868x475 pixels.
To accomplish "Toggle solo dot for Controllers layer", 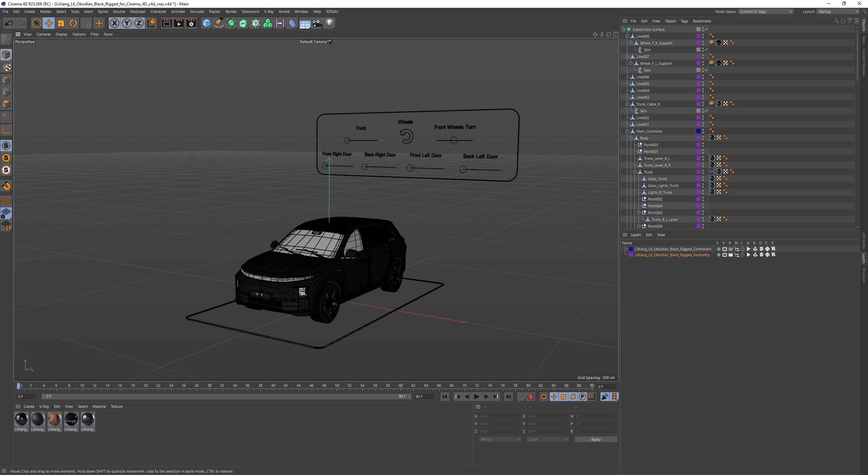I will click(718, 249).
